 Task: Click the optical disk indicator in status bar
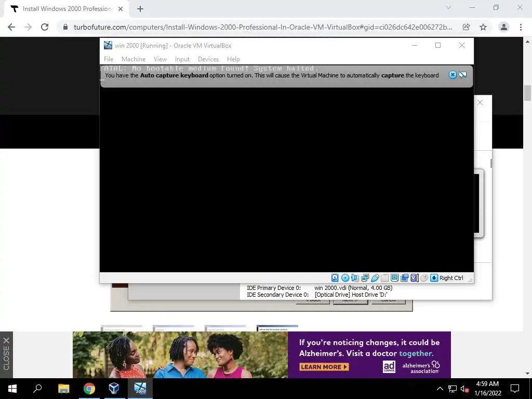click(345, 278)
